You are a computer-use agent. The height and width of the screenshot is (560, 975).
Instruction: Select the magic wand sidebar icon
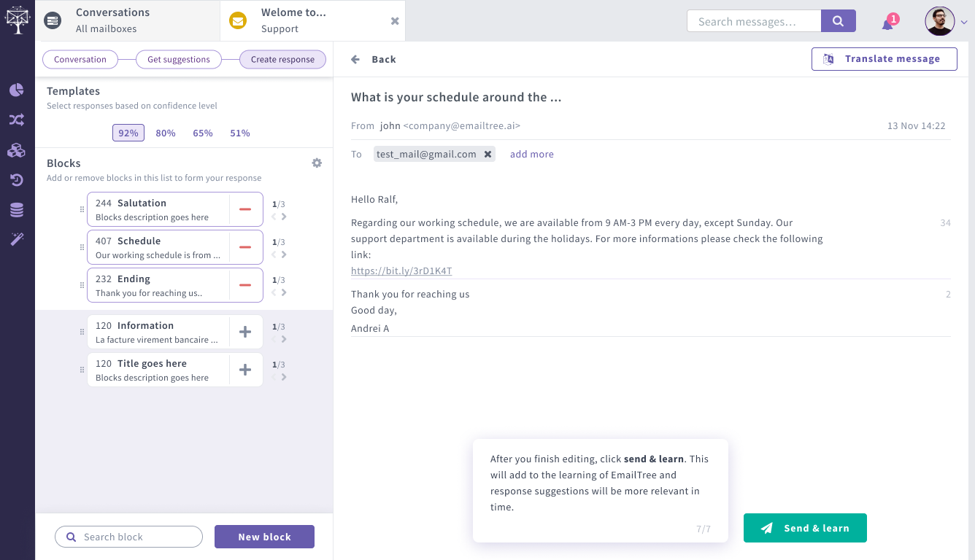coord(16,239)
